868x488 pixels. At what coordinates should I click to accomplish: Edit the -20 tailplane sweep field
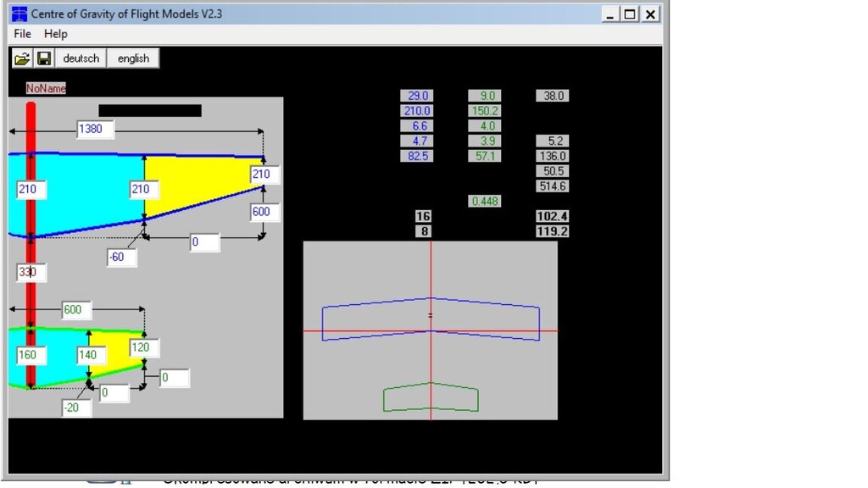[76, 408]
